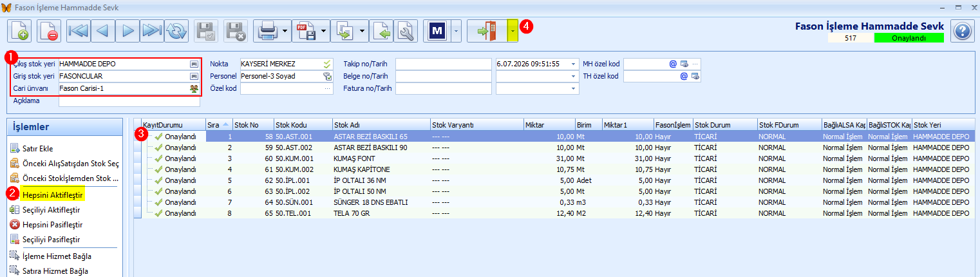Open the PDF export dropdown arrow
This screenshot has height=277, width=980.
(x=323, y=30)
